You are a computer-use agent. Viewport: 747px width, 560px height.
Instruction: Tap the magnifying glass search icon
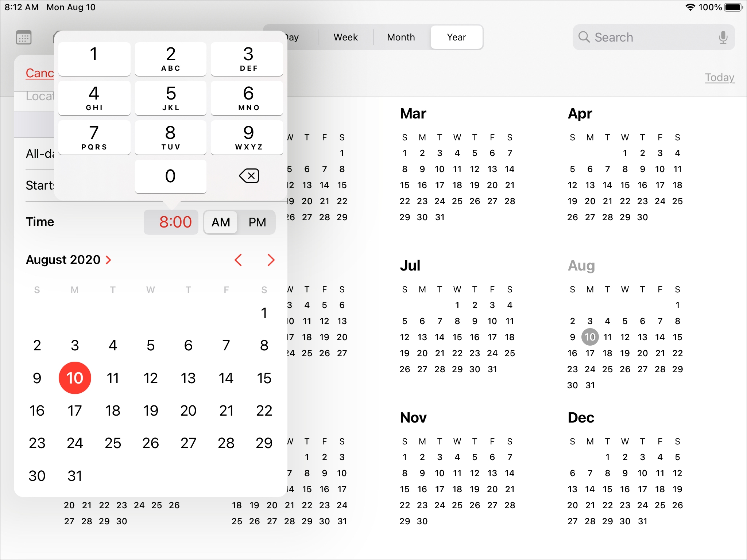coord(584,37)
